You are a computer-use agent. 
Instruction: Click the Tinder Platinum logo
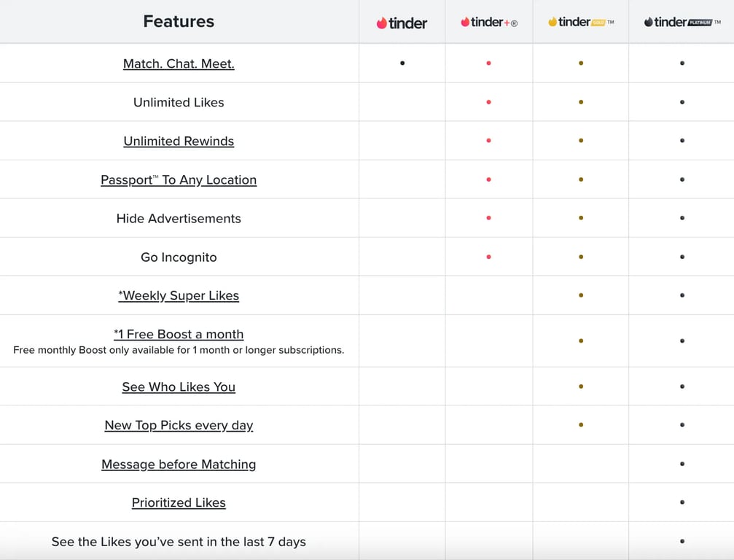tap(682, 22)
